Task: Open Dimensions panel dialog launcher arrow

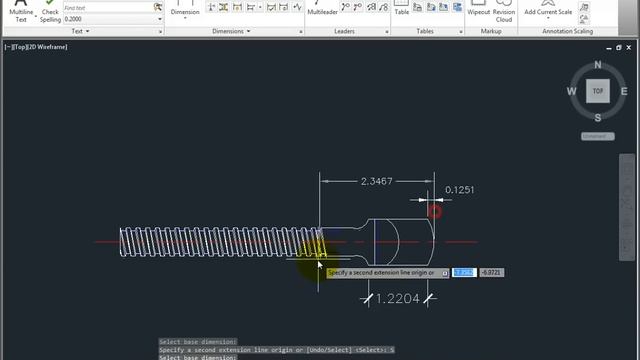Action: tap(301, 31)
